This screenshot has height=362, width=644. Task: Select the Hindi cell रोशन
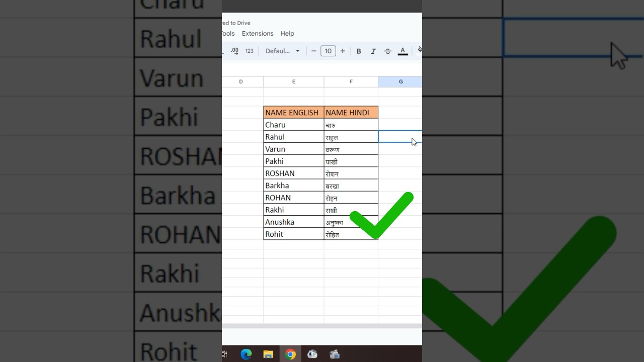(351, 173)
